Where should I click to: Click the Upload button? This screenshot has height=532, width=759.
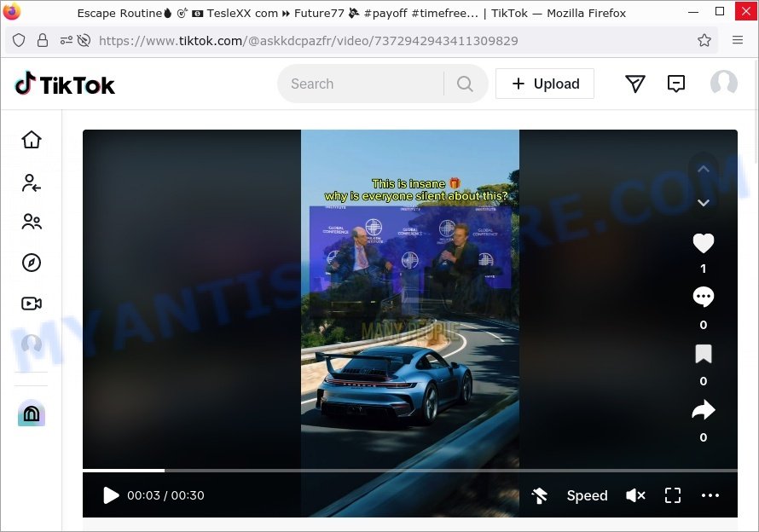(x=545, y=84)
